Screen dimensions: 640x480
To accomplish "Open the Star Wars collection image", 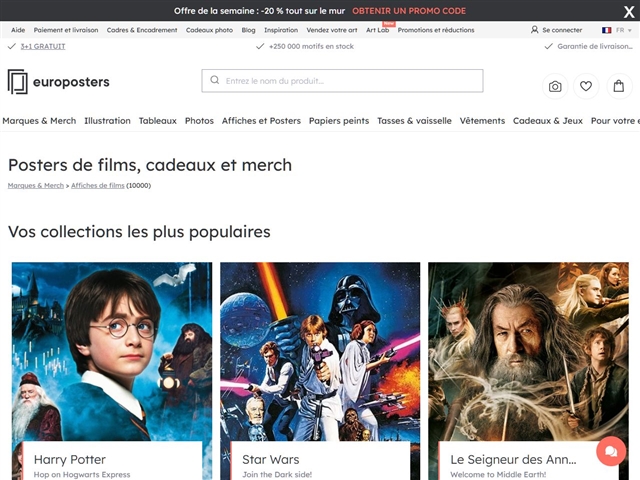I will tap(320, 352).
